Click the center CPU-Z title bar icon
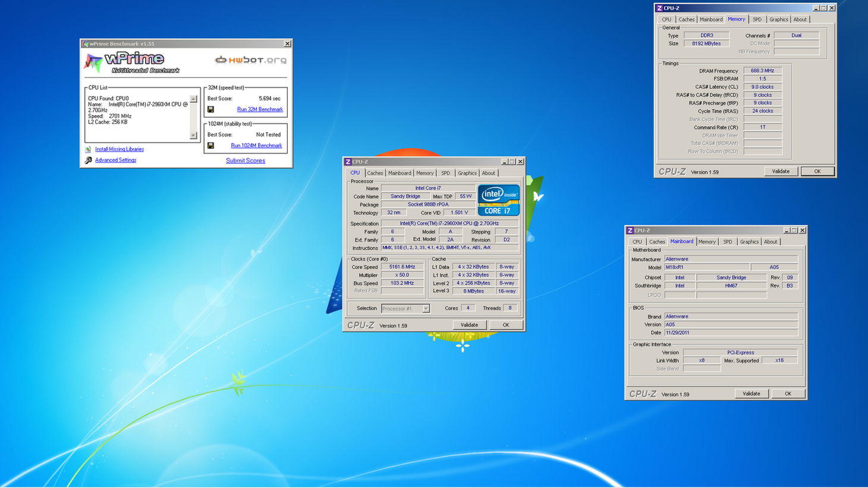Image resolution: width=868 pixels, height=488 pixels. (x=348, y=162)
